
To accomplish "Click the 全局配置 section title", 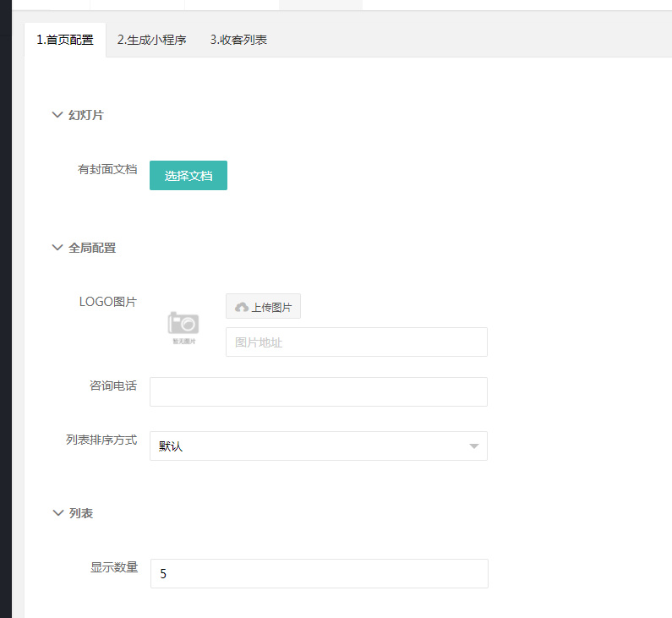I will coord(92,248).
